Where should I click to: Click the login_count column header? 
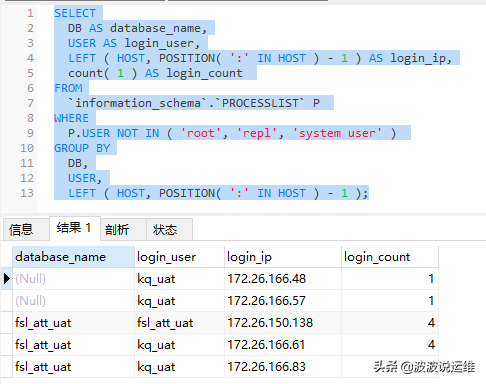pyautogui.click(x=390, y=257)
